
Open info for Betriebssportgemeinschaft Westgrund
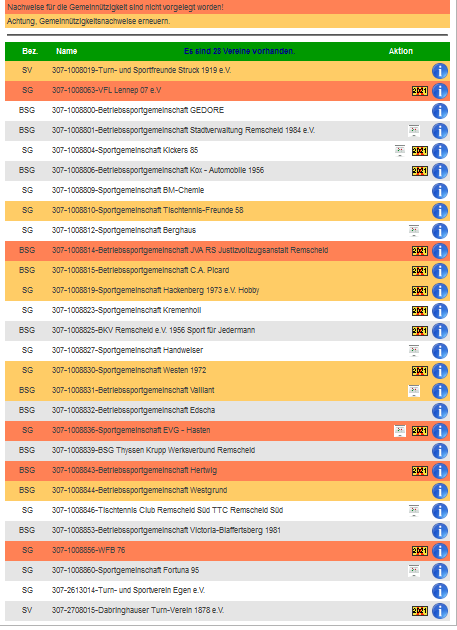[x=440, y=491]
